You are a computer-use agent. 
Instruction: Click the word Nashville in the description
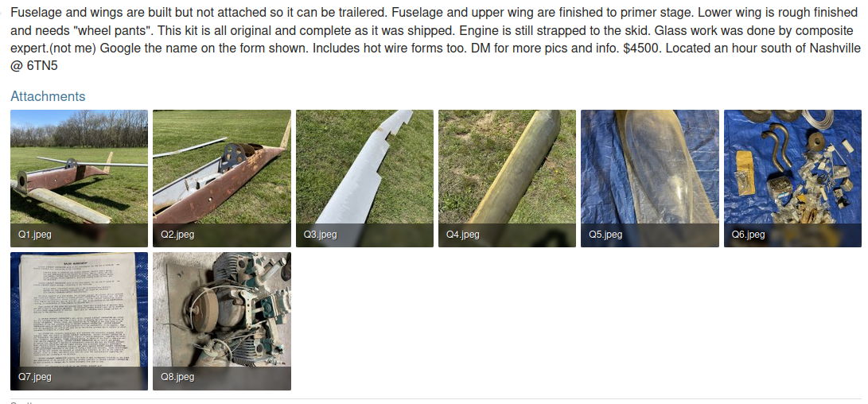832,49
